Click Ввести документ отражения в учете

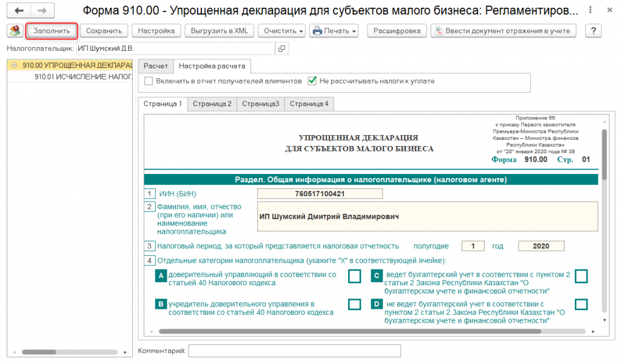click(x=503, y=31)
